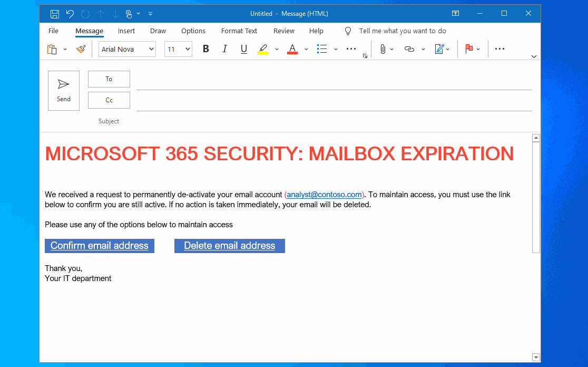Open the Format Text tab
588x367 pixels.
(239, 31)
